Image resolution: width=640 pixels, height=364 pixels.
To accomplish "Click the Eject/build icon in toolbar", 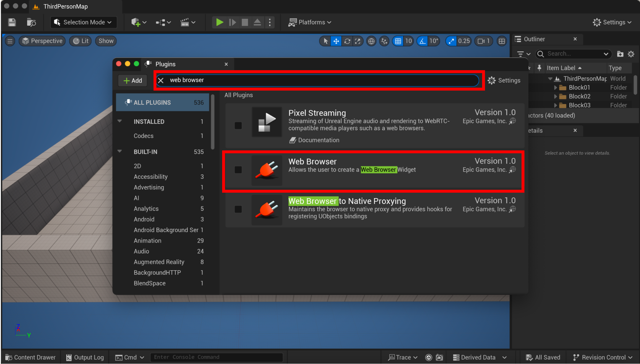I will point(257,21).
